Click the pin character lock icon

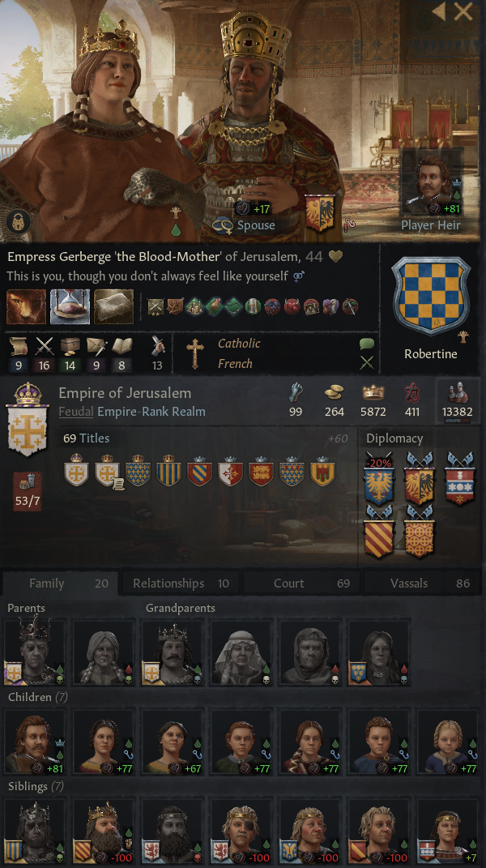coord(17,222)
